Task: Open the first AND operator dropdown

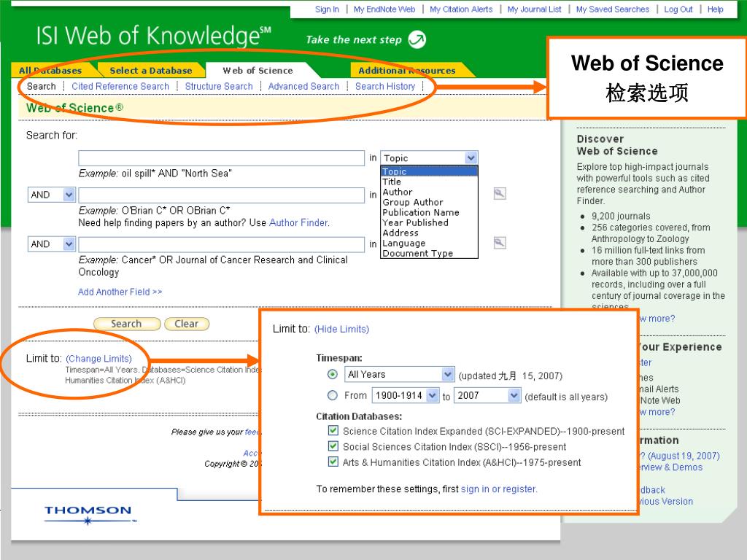Action: tap(52, 194)
